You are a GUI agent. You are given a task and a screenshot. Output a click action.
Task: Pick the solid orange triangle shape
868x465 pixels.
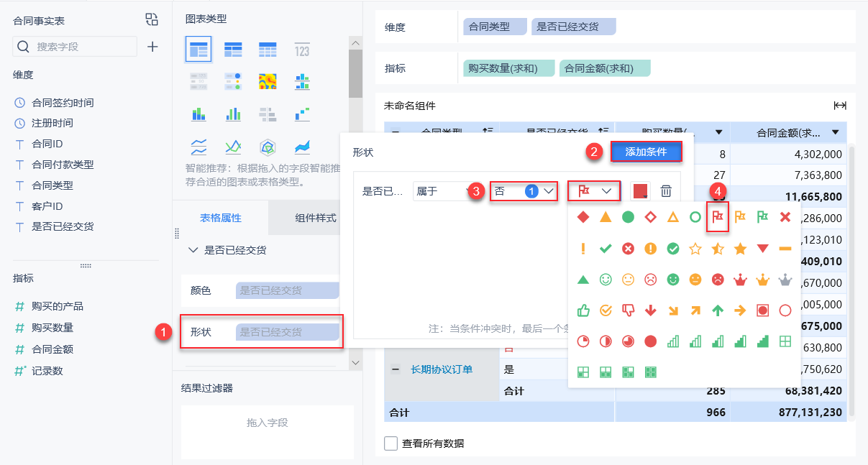click(x=606, y=216)
